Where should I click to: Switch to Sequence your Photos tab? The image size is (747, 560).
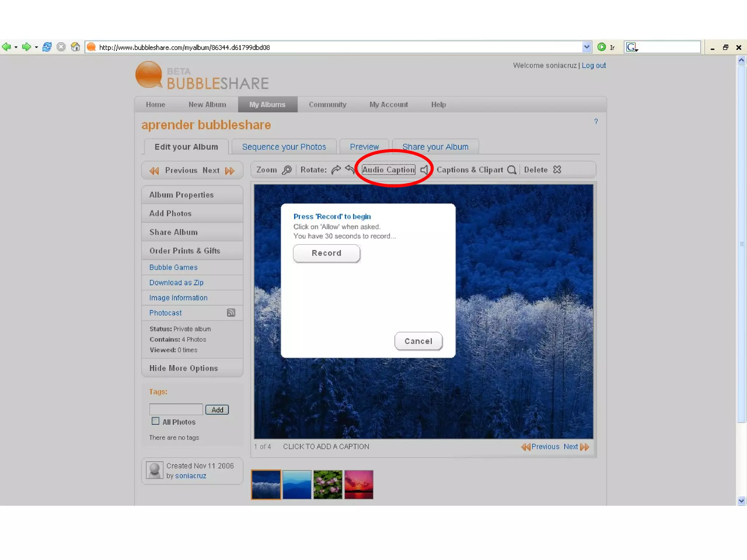point(284,147)
